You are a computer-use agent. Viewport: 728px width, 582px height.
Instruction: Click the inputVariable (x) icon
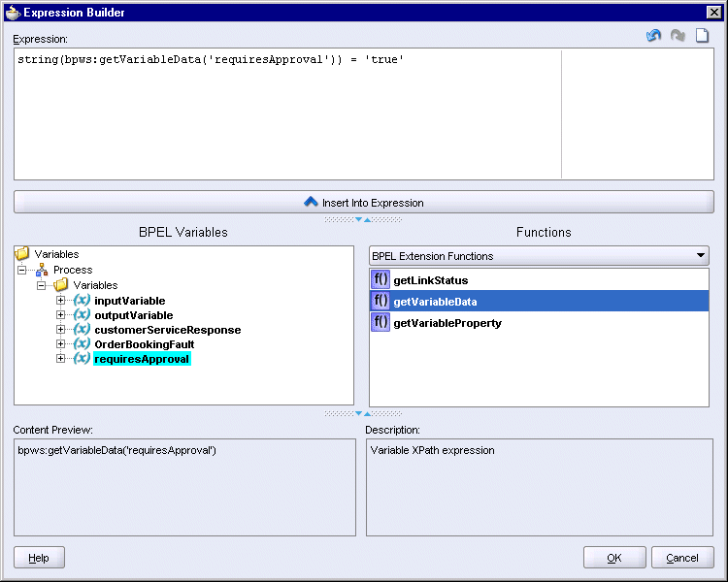point(82,300)
